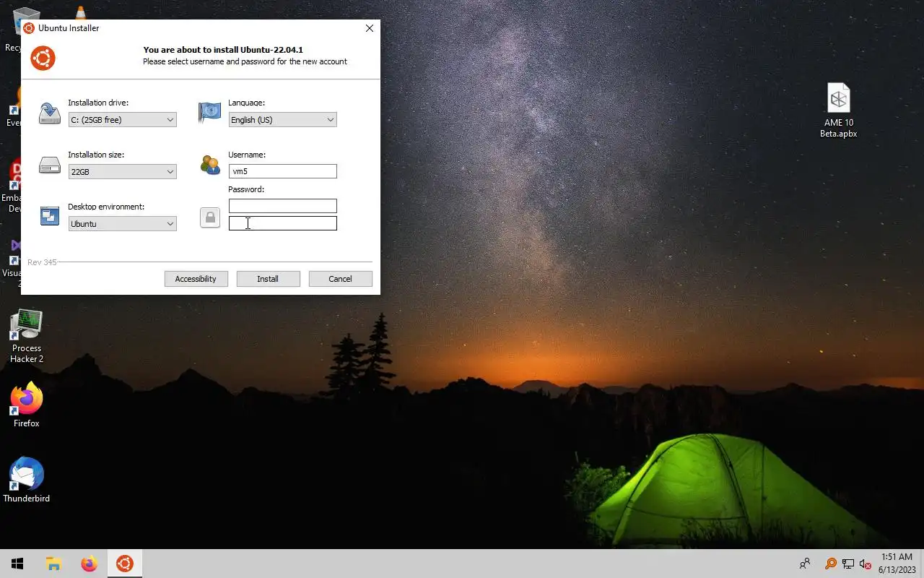Open the Installation size dropdown
The height and width of the screenshot is (578, 924).
122,172
